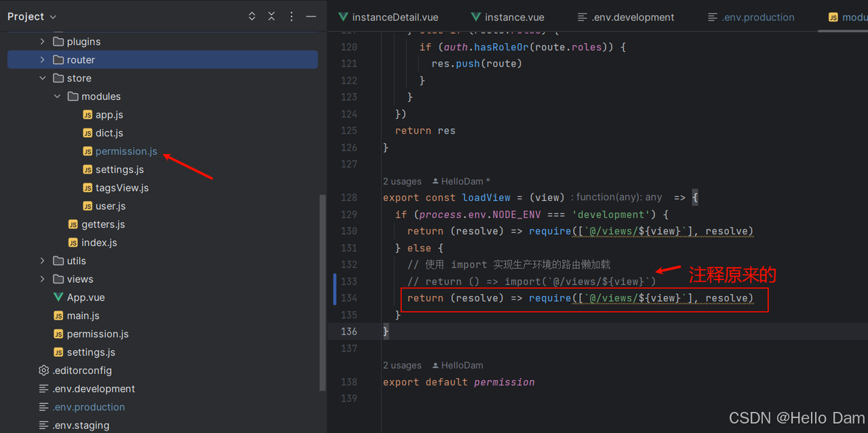The width and height of the screenshot is (868, 433).
Task: Open user.js file
Action: click(x=111, y=206)
